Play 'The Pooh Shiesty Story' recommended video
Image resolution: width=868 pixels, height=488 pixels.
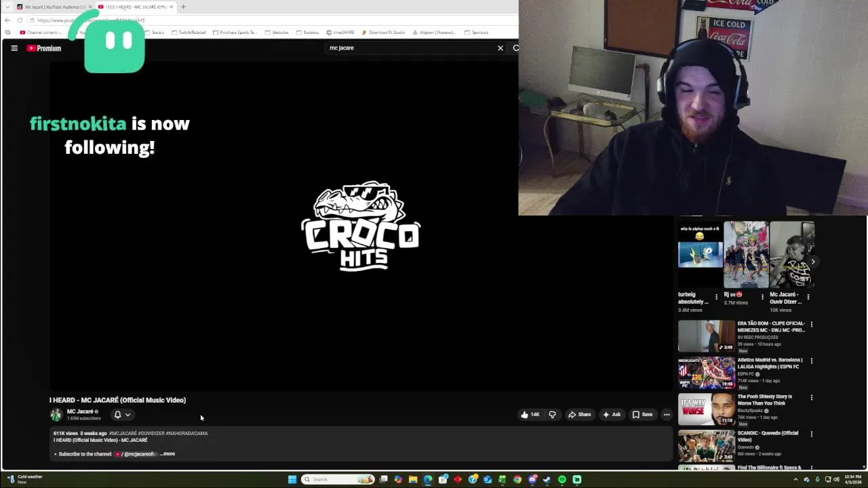(706, 409)
